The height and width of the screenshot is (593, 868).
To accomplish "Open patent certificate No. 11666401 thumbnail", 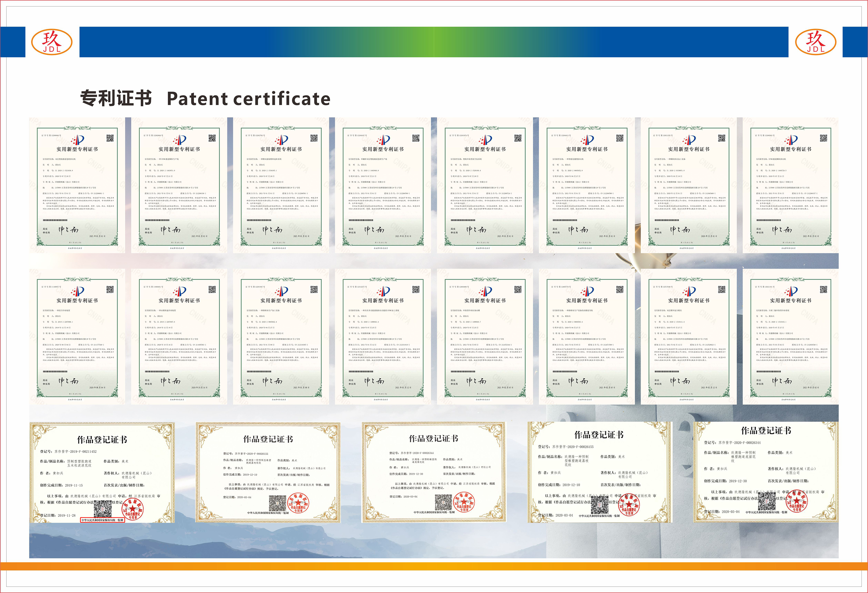I will click(179, 337).
